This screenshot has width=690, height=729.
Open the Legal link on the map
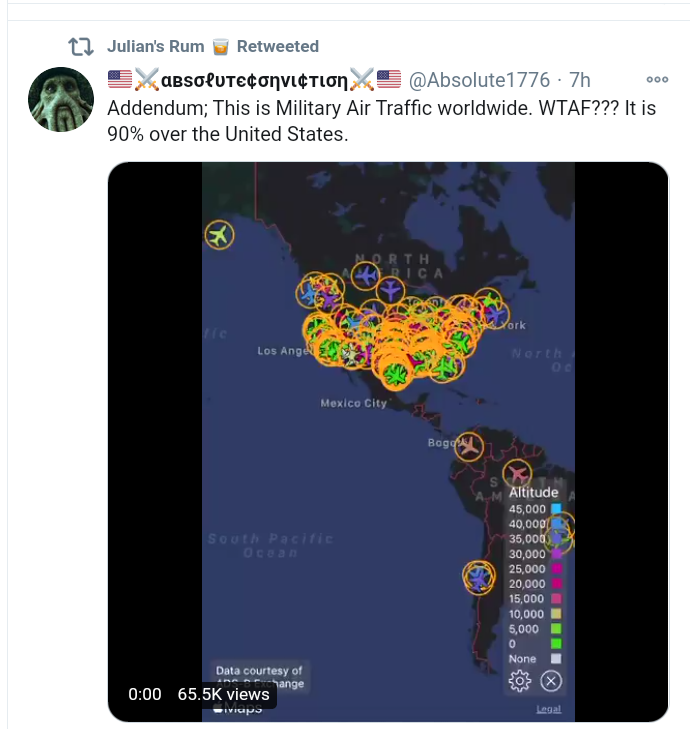(x=548, y=709)
